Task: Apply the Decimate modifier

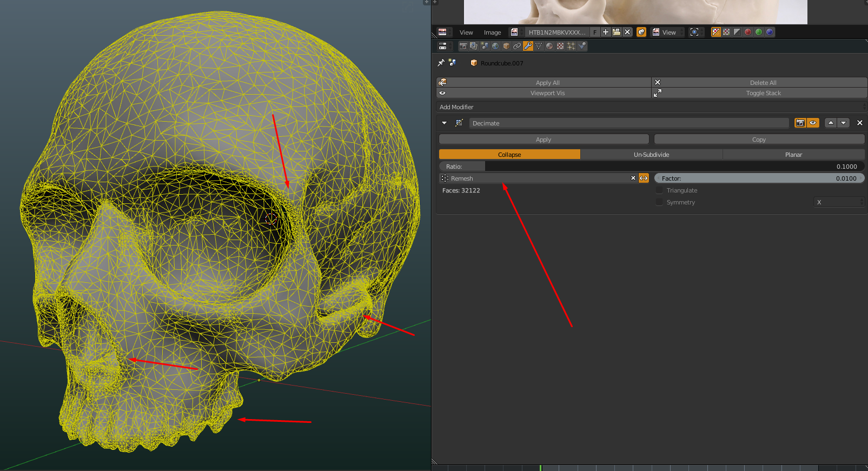Action: (x=544, y=140)
